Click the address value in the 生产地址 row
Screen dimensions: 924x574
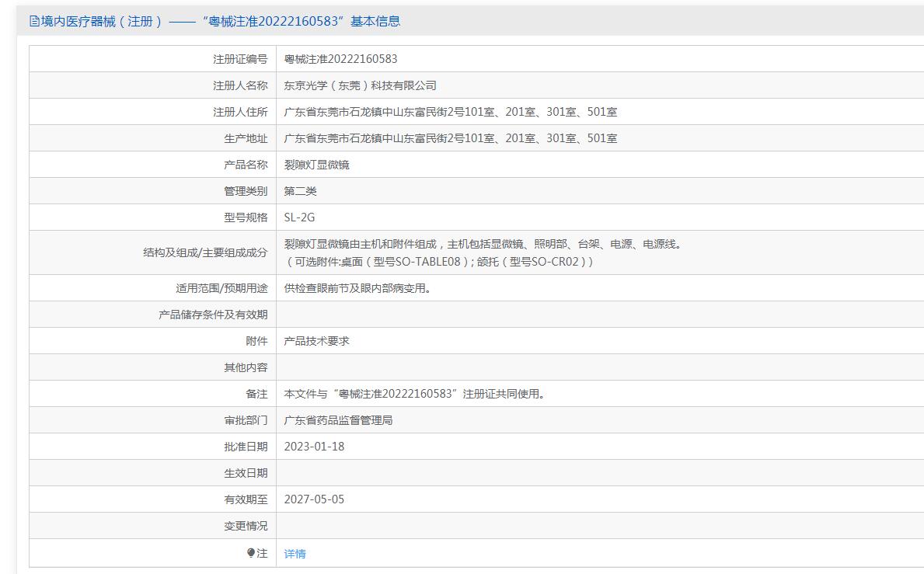point(451,138)
